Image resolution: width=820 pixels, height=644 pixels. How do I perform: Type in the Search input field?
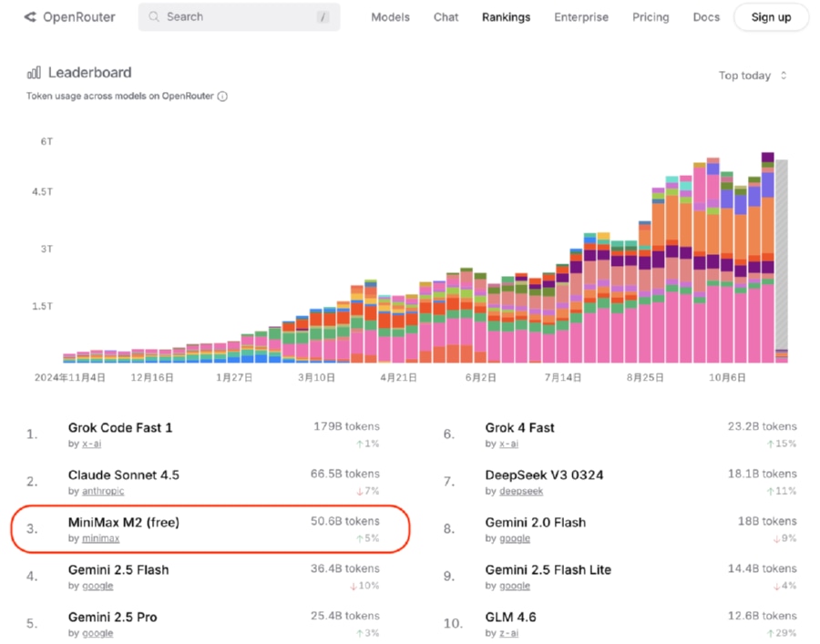(x=237, y=17)
